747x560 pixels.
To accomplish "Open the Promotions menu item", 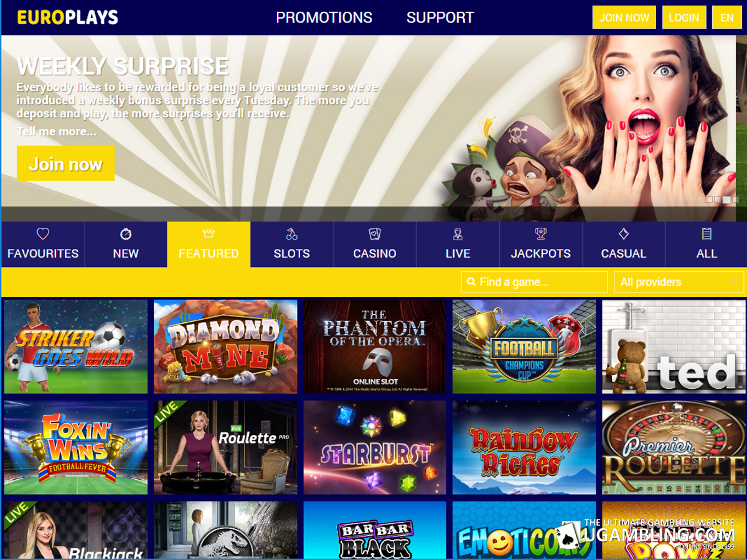I will point(324,17).
